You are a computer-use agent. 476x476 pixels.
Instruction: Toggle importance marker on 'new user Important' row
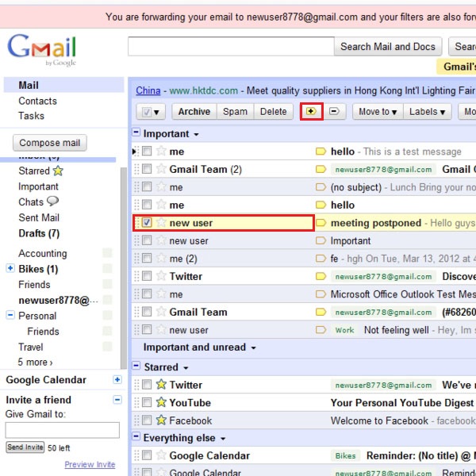(x=321, y=240)
